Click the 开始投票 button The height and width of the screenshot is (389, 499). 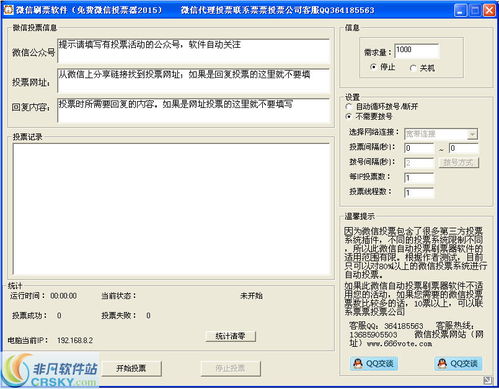pyautogui.click(x=131, y=368)
